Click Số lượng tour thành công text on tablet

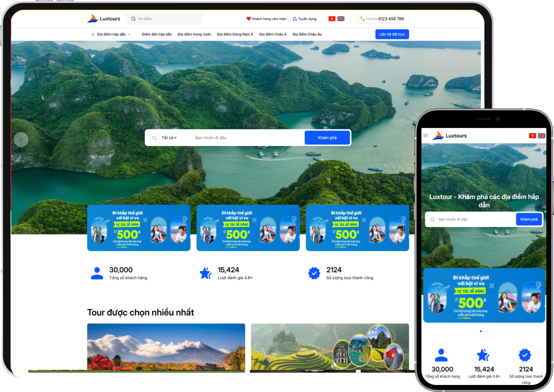pos(349,278)
